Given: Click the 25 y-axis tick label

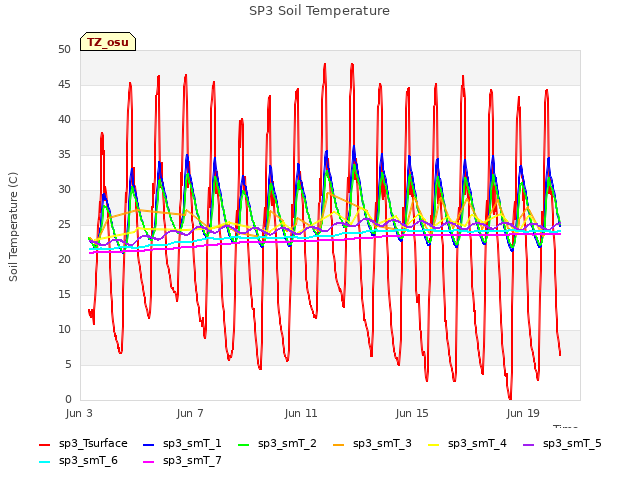Looking at the screenshot, I should tap(64, 224).
